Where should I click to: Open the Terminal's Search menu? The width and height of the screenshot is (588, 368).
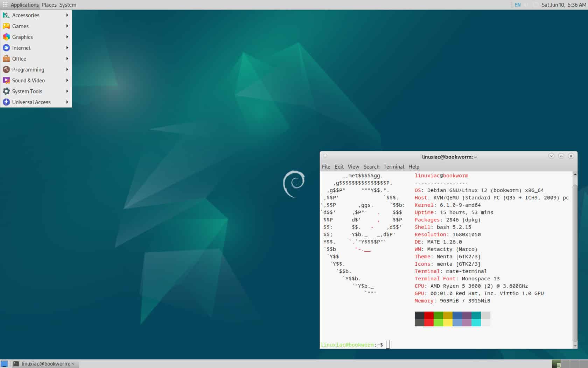pos(371,166)
